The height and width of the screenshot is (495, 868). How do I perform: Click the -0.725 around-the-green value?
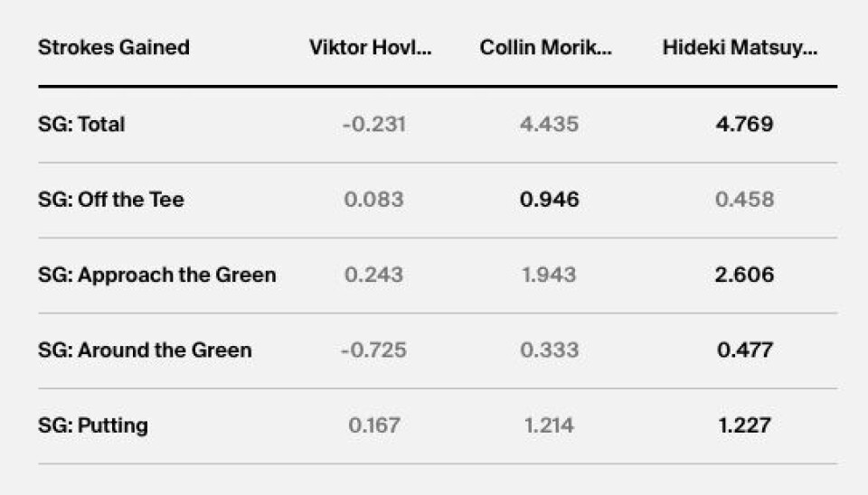coord(373,350)
